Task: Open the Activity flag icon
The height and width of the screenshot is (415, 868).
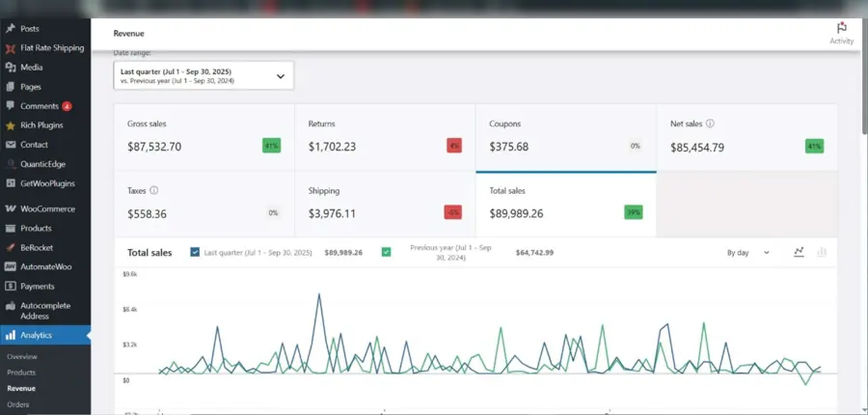Action: click(841, 28)
